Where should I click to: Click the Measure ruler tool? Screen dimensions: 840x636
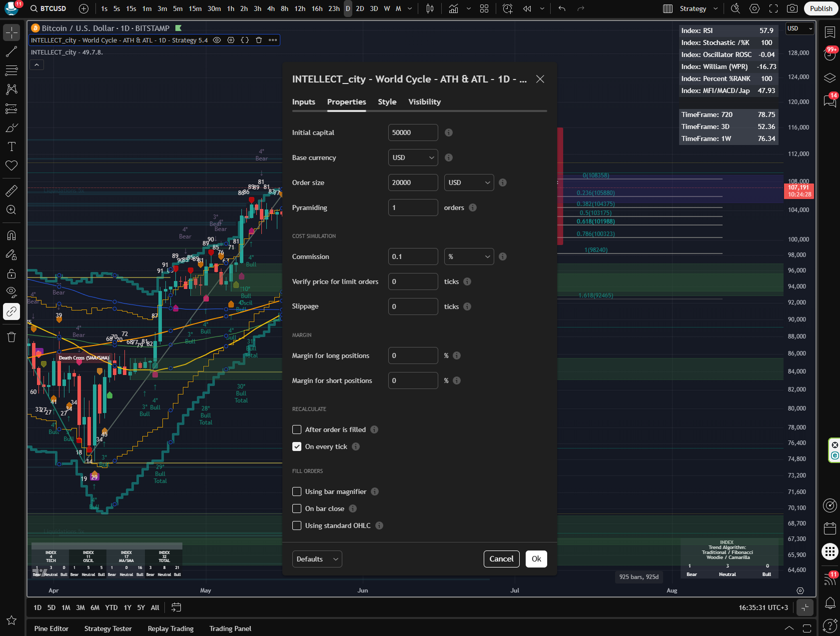[11, 190]
